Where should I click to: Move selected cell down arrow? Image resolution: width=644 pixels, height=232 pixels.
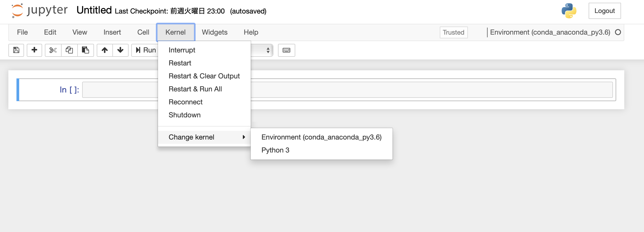click(x=120, y=50)
